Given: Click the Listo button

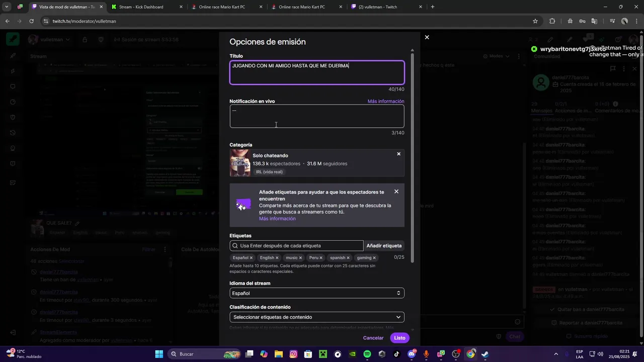Looking at the screenshot, I should coord(399,338).
